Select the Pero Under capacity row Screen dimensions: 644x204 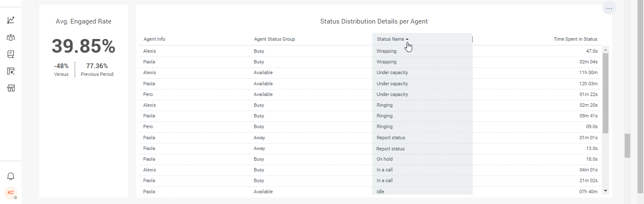click(370, 94)
